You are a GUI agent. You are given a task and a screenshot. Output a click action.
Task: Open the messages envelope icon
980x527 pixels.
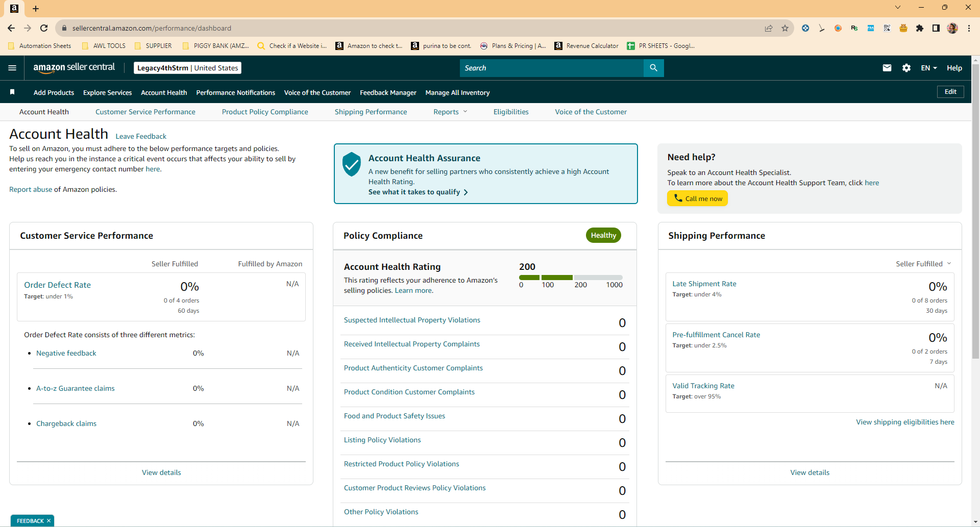point(887,68)
